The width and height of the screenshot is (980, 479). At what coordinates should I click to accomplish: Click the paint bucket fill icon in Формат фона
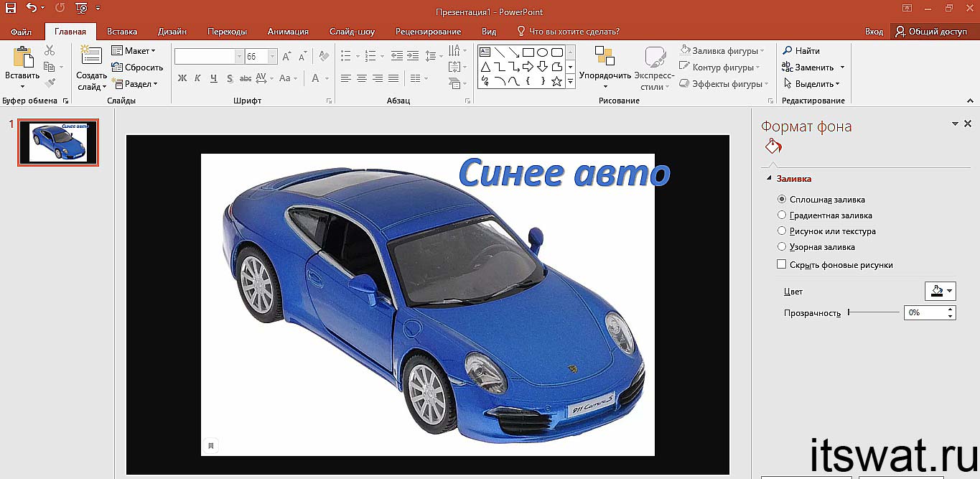773,147
